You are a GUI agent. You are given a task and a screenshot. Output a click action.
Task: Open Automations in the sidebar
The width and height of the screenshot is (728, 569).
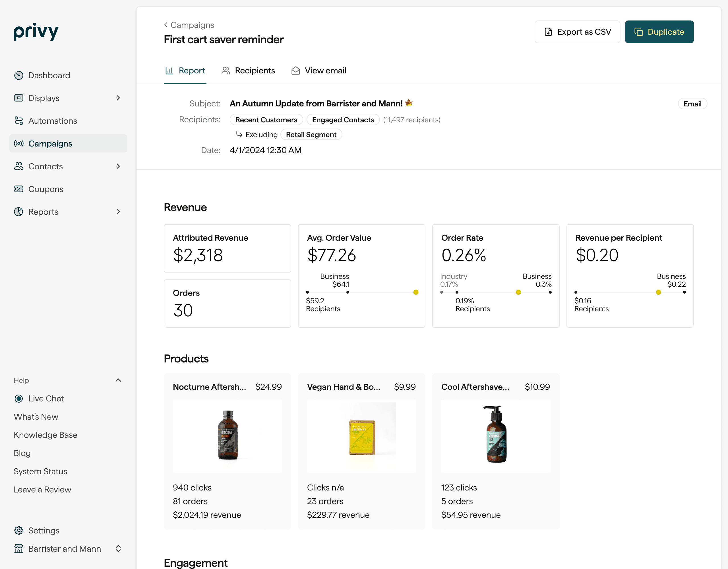click(68, 121)
